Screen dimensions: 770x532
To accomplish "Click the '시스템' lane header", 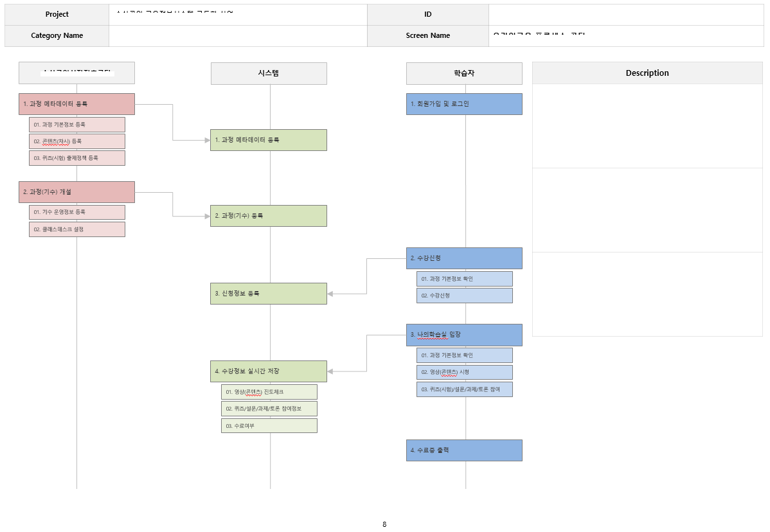I will click(269, 74).
